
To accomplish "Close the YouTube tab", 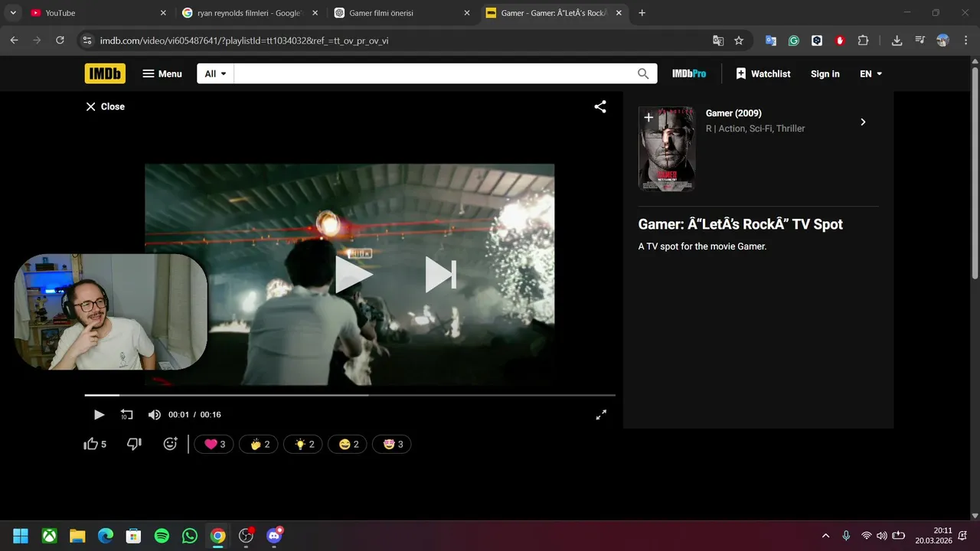I will [163, 13].
